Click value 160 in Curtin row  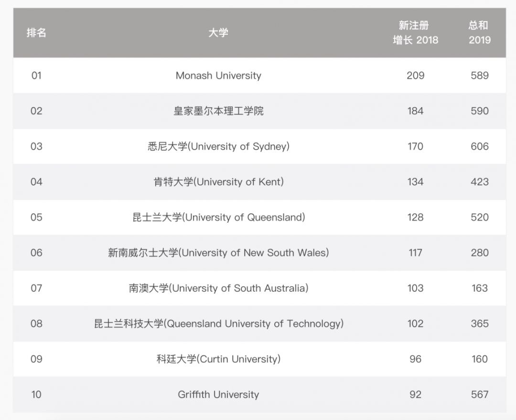pyautogui.click(x=480, y=359)
